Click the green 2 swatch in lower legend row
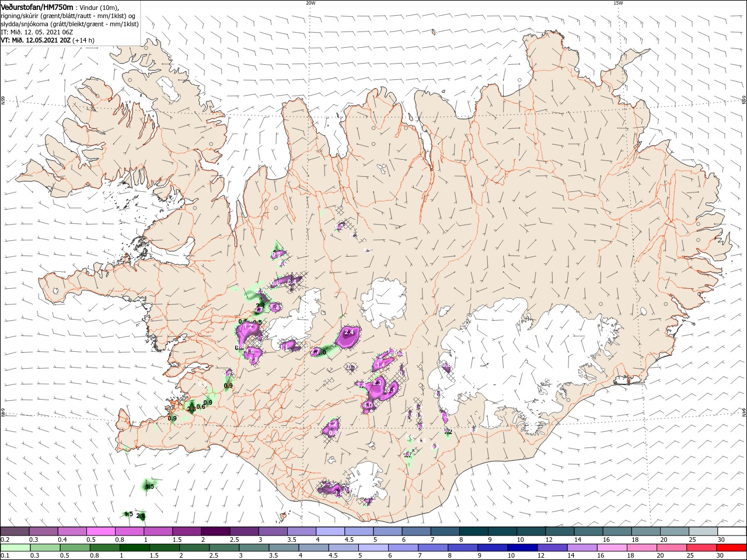This screenshot has height=560, width=747. [194, 548]
